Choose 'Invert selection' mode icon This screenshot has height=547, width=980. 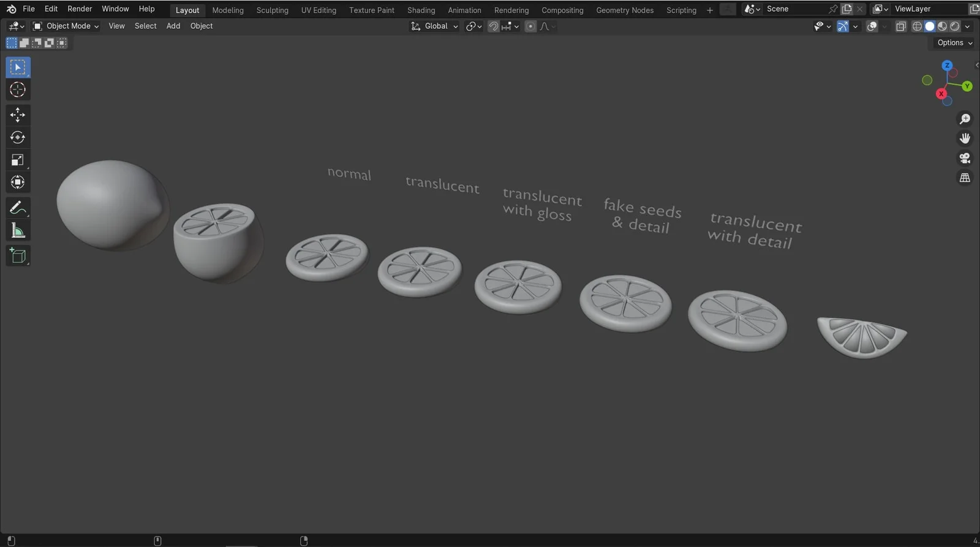(49, 43)
